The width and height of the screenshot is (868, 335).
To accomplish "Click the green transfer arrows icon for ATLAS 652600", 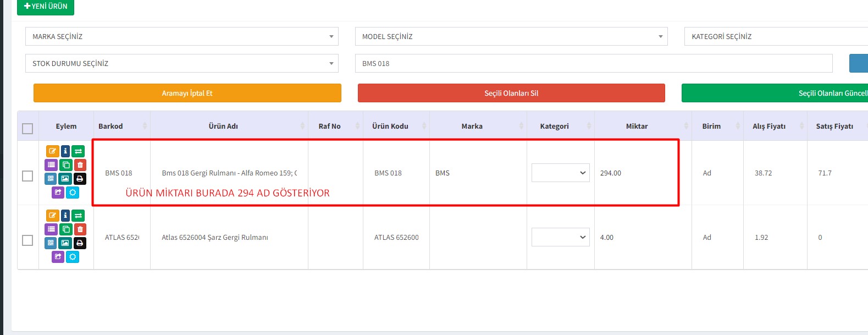I will 78,216.
